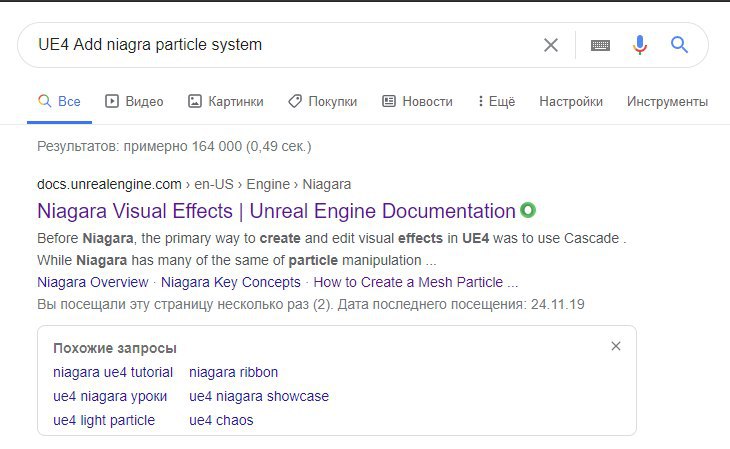Open the on-screen keyboard icon

(600, 45)
